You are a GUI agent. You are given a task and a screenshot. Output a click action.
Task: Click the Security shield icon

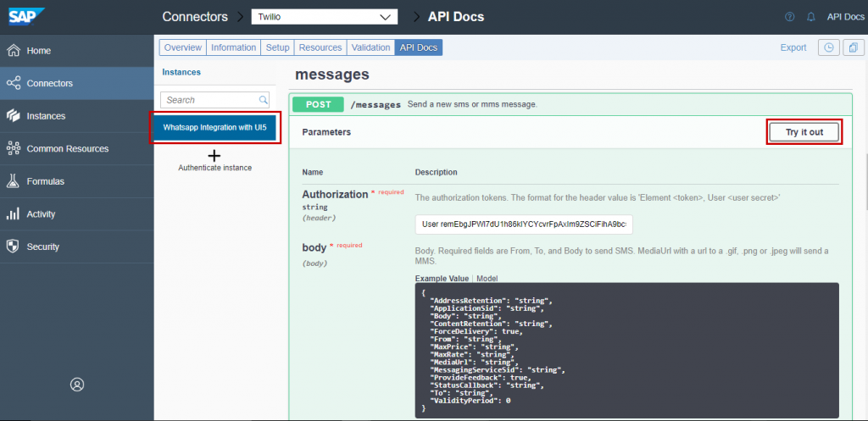(x=14, y=247)
